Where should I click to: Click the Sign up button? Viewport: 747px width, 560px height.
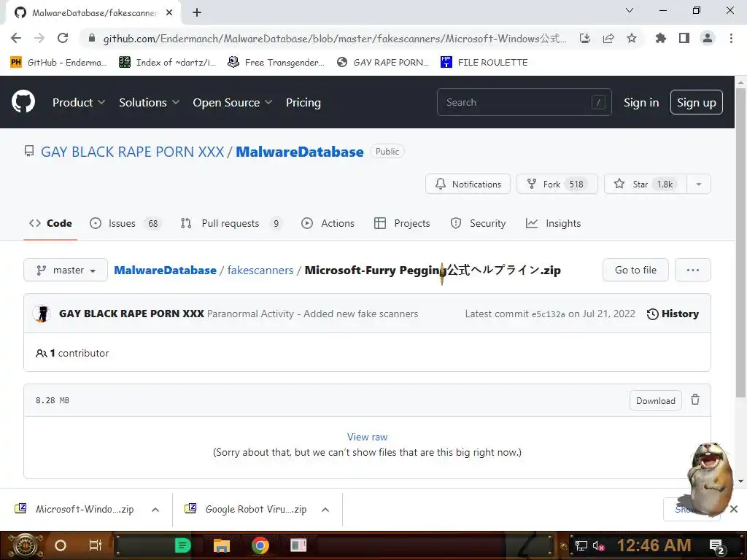[697, 102]
